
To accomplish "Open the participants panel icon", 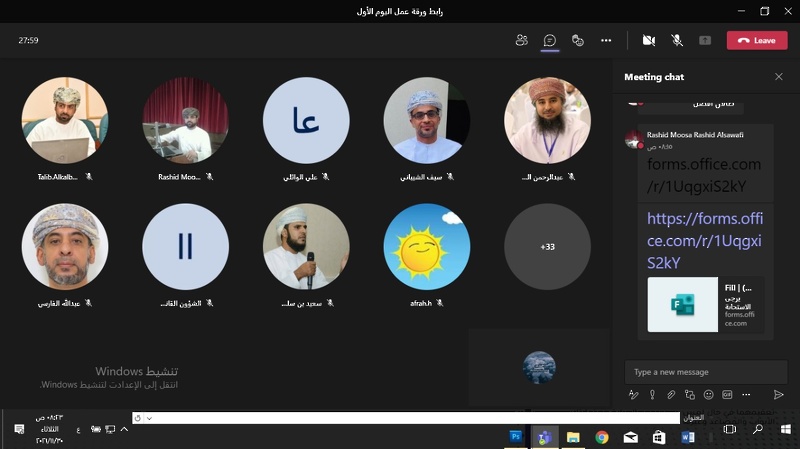I will click(521, 40).
